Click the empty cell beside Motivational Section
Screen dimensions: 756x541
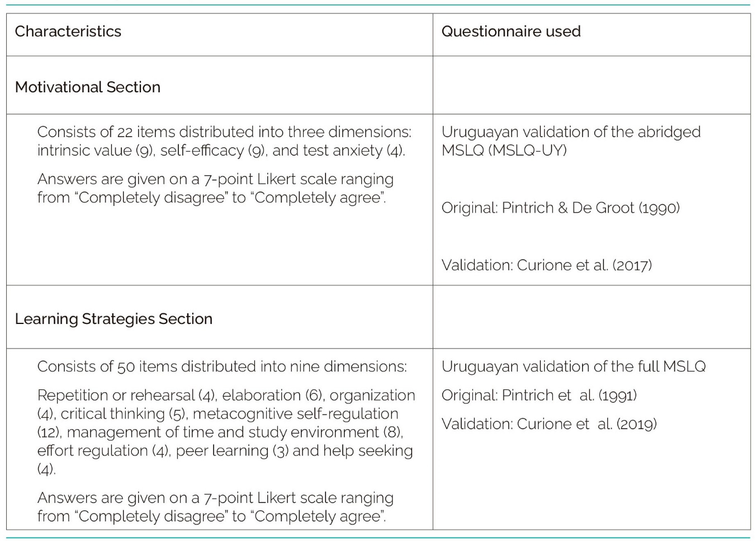pos(591,86)
